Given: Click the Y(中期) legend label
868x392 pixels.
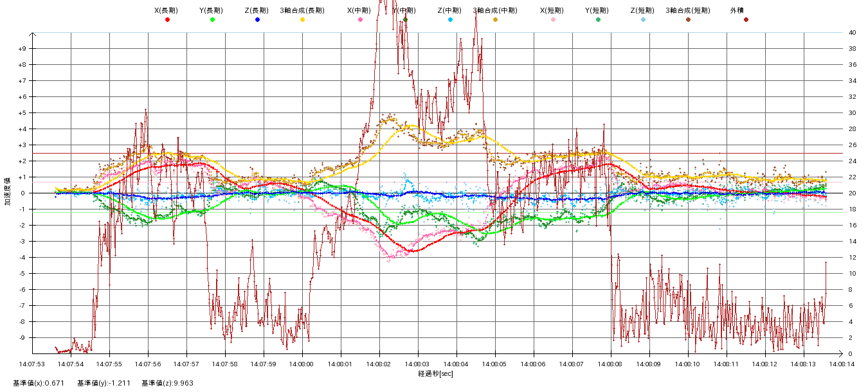Looking at the screenshot, I should pos(405,10).
